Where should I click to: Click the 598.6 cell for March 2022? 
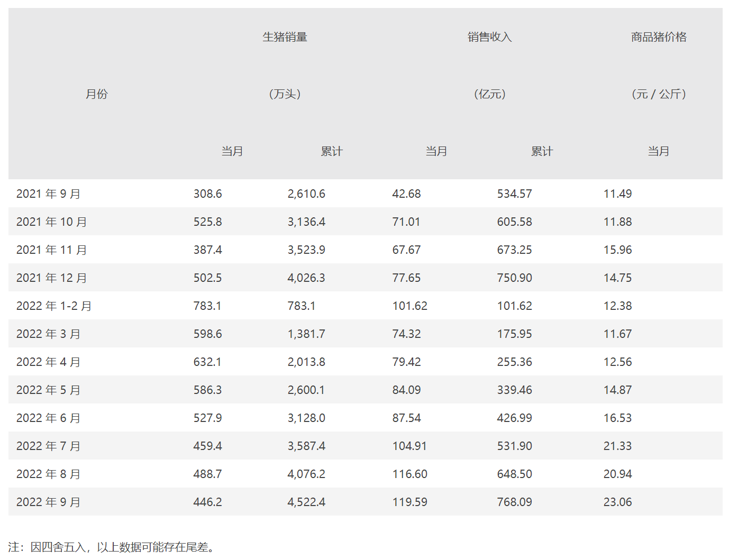(207, 334)
